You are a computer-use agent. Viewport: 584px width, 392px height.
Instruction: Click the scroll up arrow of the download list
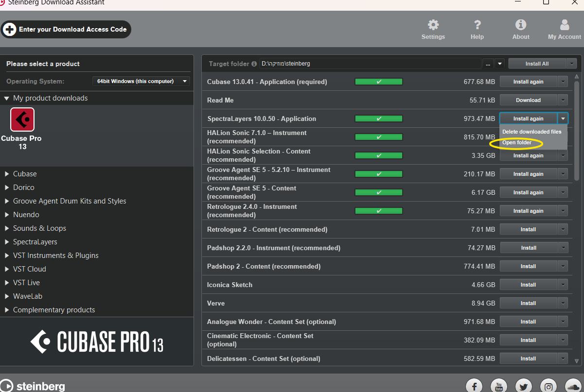pos(577,77)
